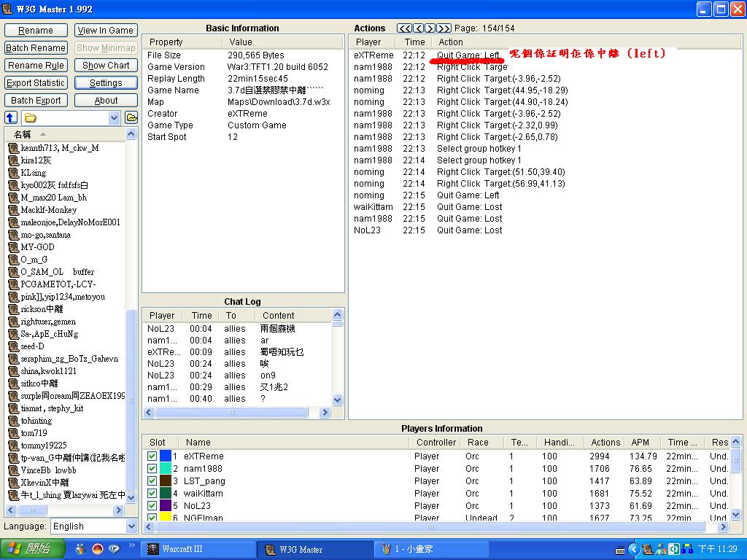The width and height of the screenshot is (747, 560).
Task: Go to previous Actions page
Action: [x=419, y=28]
